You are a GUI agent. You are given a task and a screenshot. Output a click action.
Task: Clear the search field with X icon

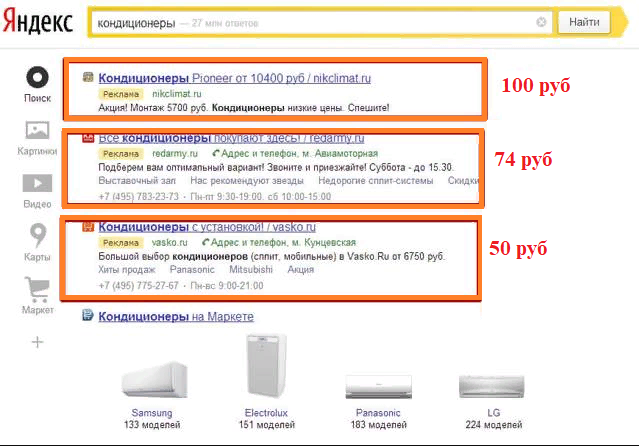click(x=541, y=22)
